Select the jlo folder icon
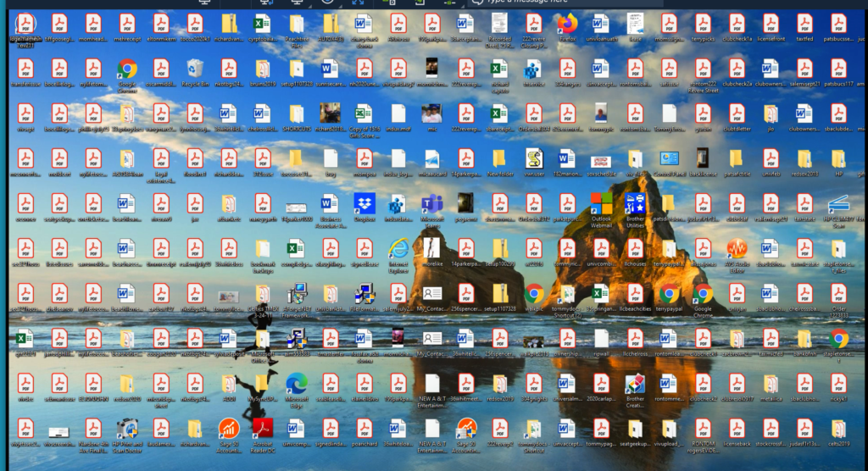 [771, 114]
